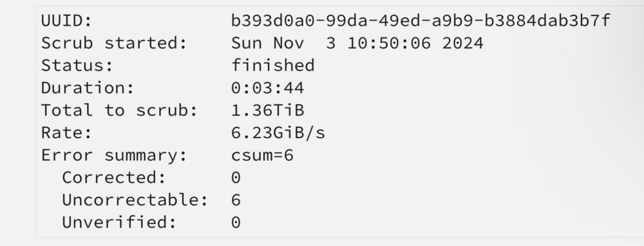Click the "Unverified:" label
Screen dimensions: 644x246
point(120,222)
